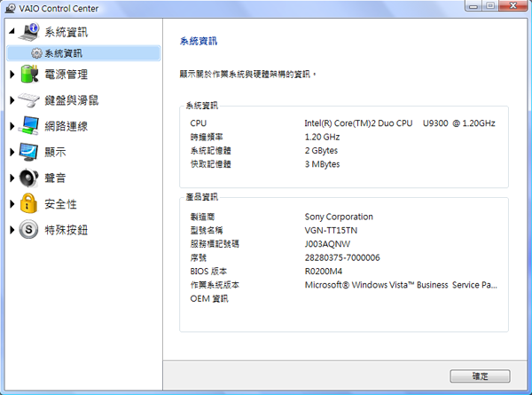The image size is (532, 395).
Task: Click the top-level 系統資訊 tree label
Action: tap(66, 32)
